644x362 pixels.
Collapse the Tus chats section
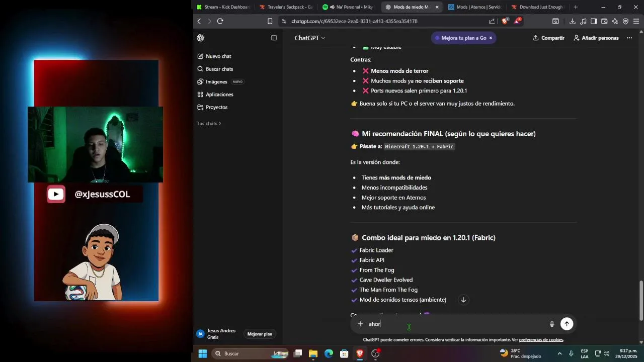point(209,123)
